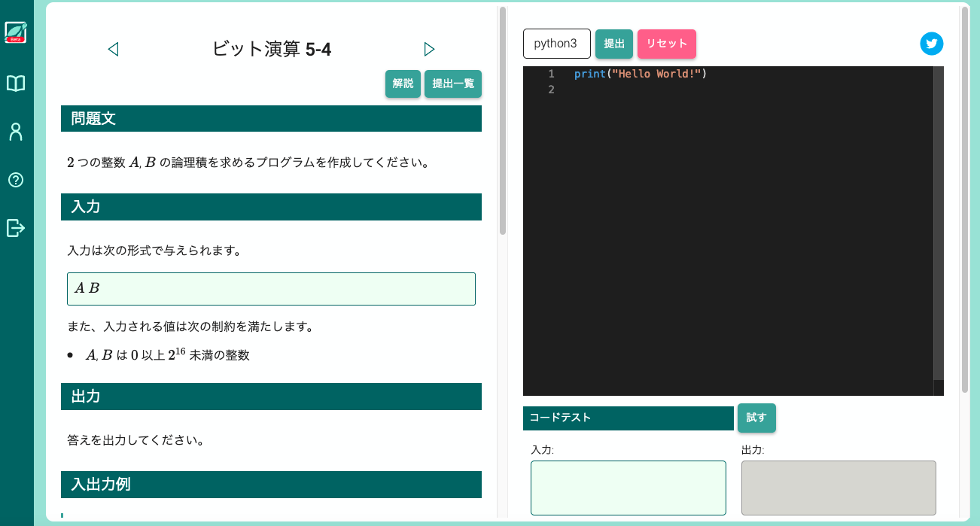Click the grey 出力 output field
Image resolution: width=980 pixels, height=526 pixels.
coord(838,487)
